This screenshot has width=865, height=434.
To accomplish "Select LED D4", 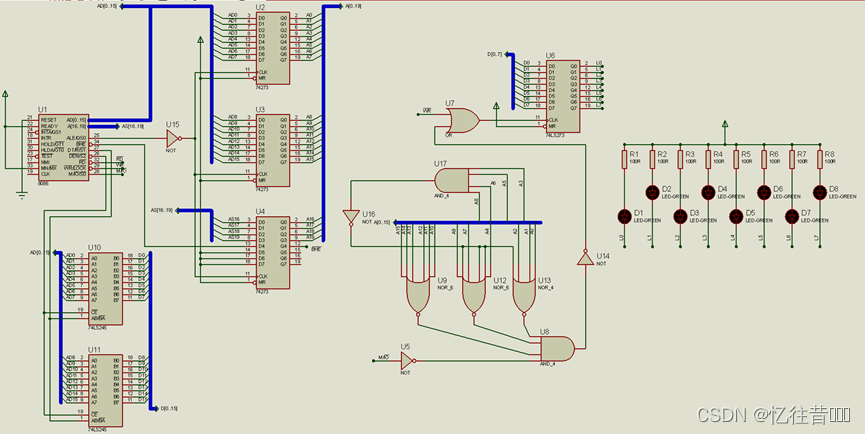I will (708, 192).
